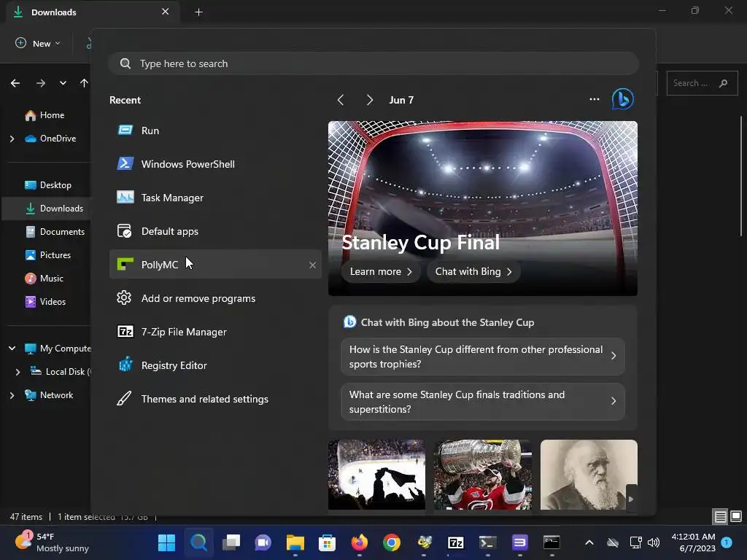Screen dimensions: 747x560
Task: Open Task View from taskbar
Action: [231, 542]
